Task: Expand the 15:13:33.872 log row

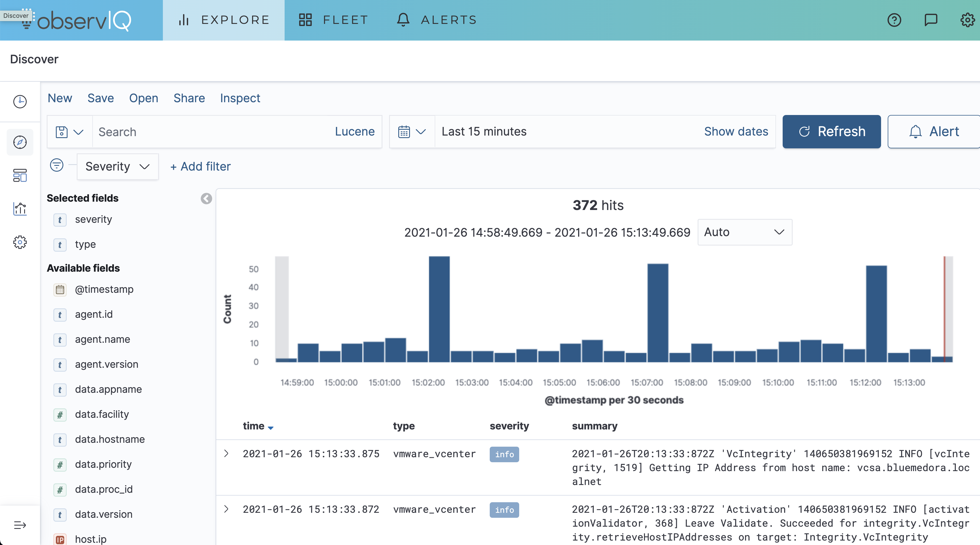Action: 226,509
